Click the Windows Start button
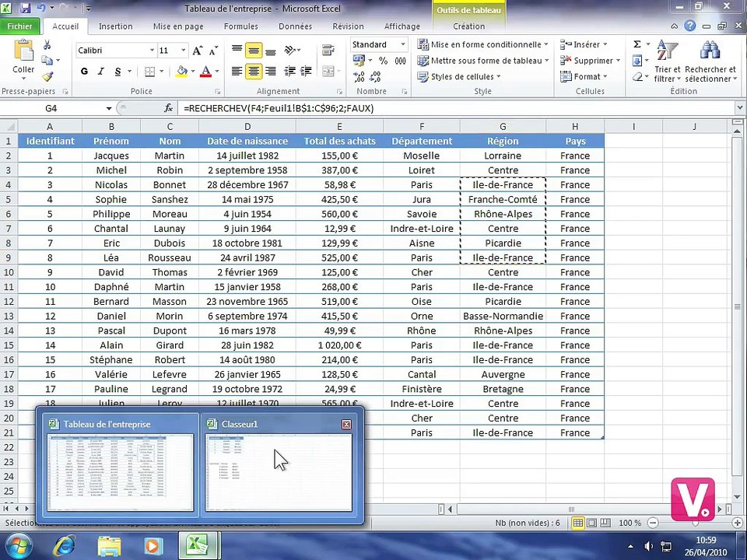Viewport: 747px width, 560px height. coord(18,546)
